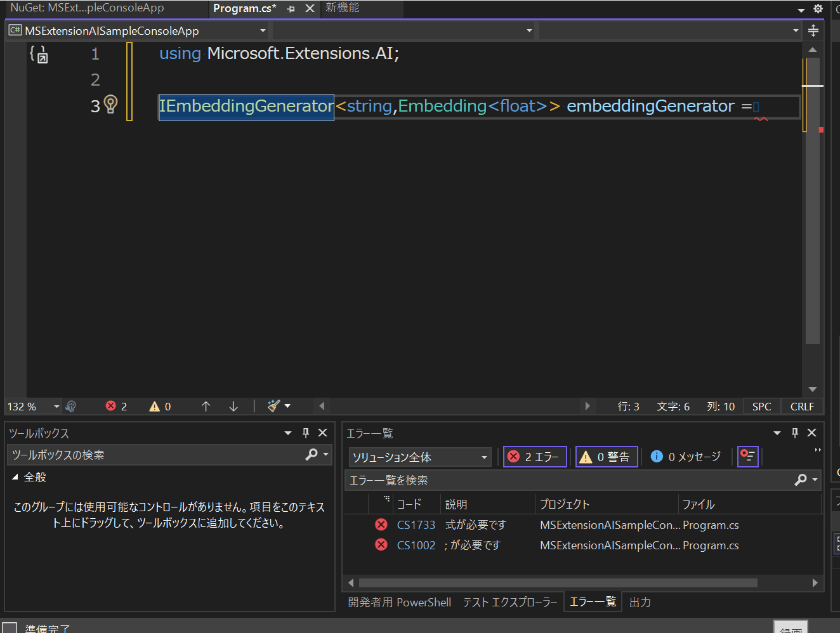Open the CS1733 error code link

pyautogui.click(x=416, y=525)
